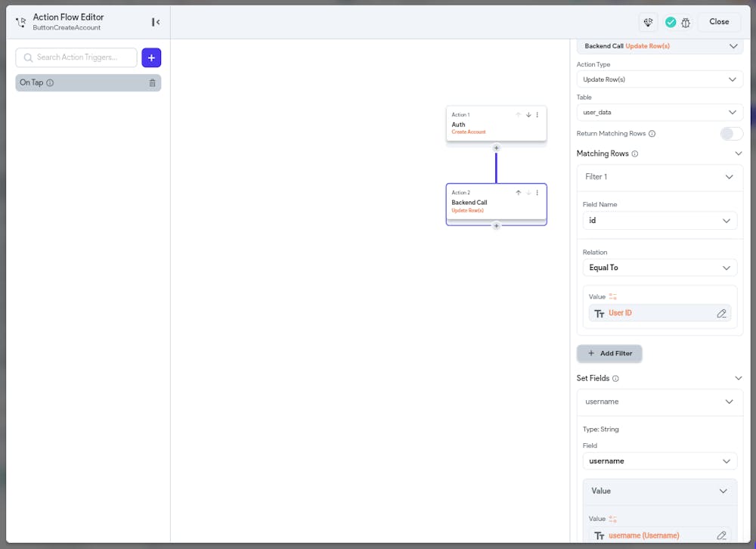Image resolution: width=756 pixels, height=549 pixels.
Task: Click the green checkmark status icon
Action: click(670, 22)
